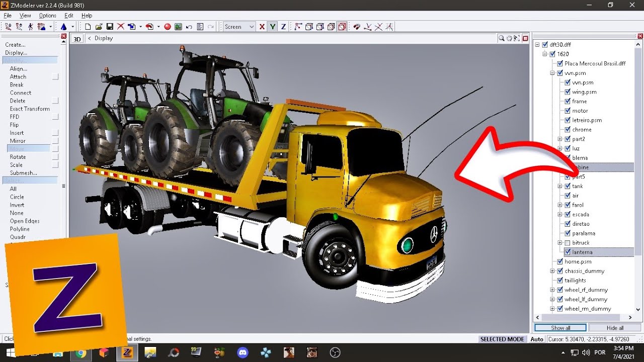644x362 pixels.
Task: Open the File menu
Action: tap(8, 16)
